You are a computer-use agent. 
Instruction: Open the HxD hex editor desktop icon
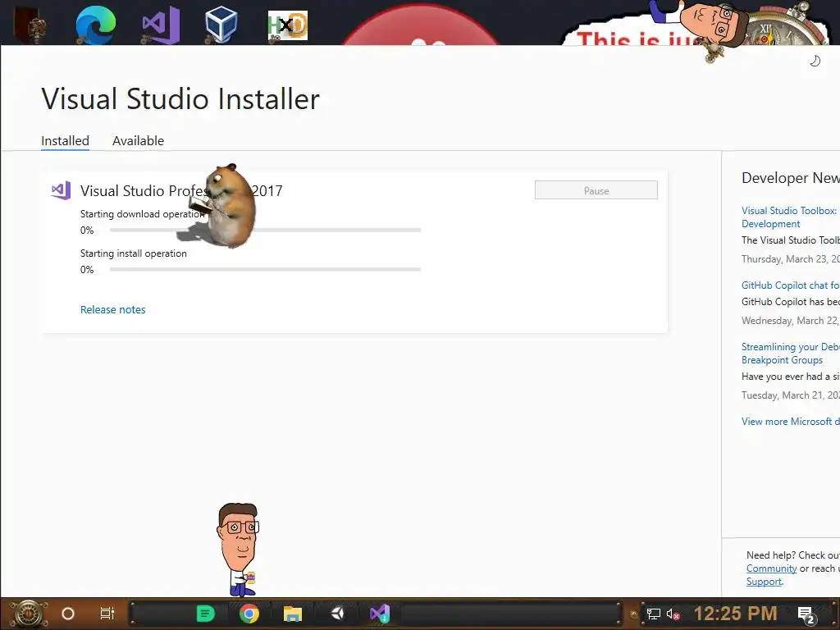[288, 25]
